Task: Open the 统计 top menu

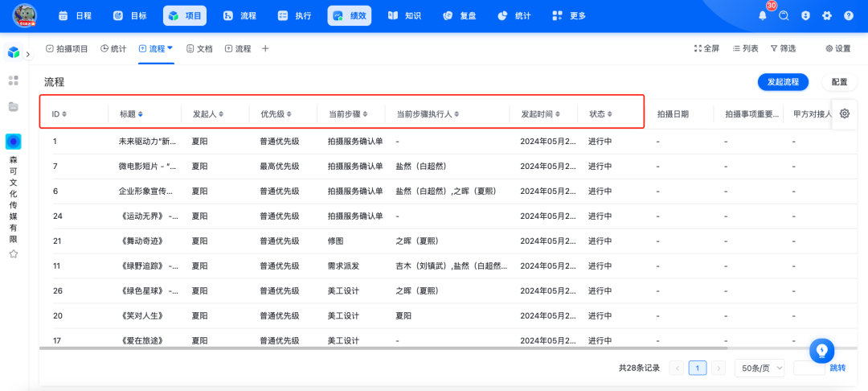Action: [x=514, y=15]
